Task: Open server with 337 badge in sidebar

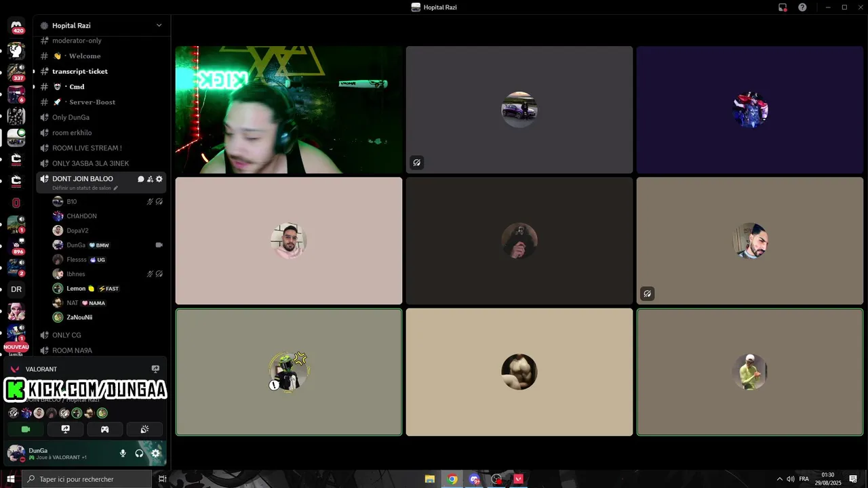Action: [x=16, y=73]
